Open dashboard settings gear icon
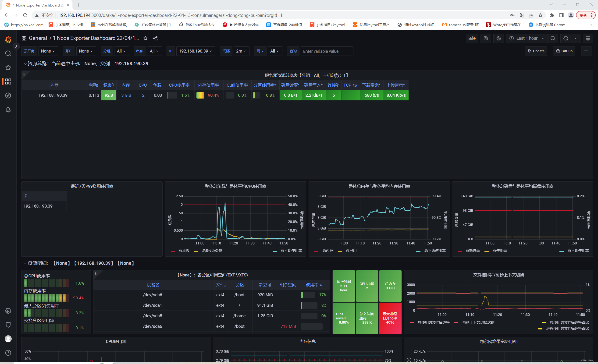The height and width of the screenshot is (364, 598). pos(498,38)
